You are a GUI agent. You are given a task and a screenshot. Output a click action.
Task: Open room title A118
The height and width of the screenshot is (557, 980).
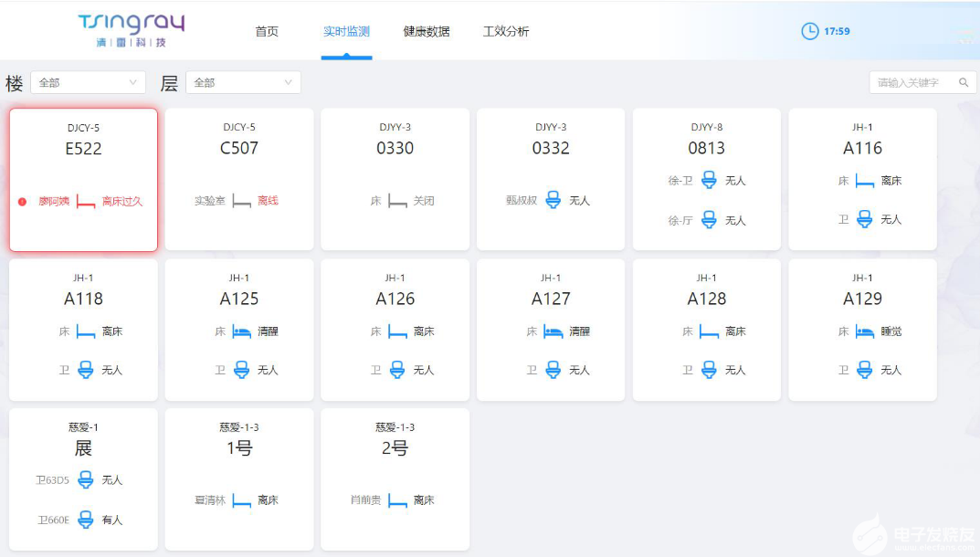(83, 299)
